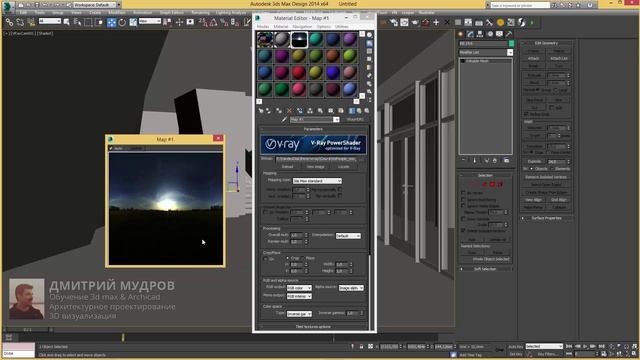Click object color swatch beside name field

tap(511, 43)
